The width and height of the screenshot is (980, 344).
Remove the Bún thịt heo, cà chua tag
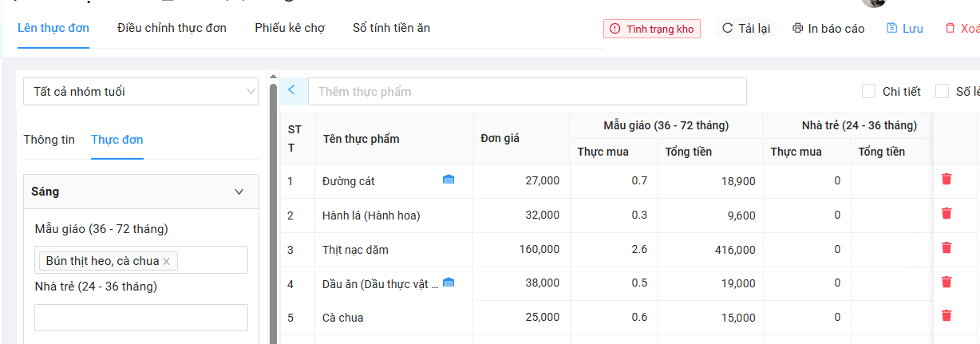166,261
